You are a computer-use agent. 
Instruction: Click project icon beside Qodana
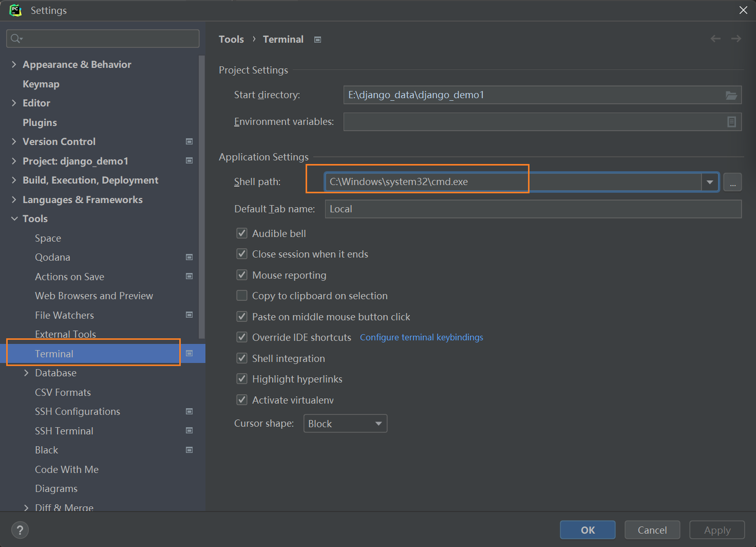pos(190,257)
